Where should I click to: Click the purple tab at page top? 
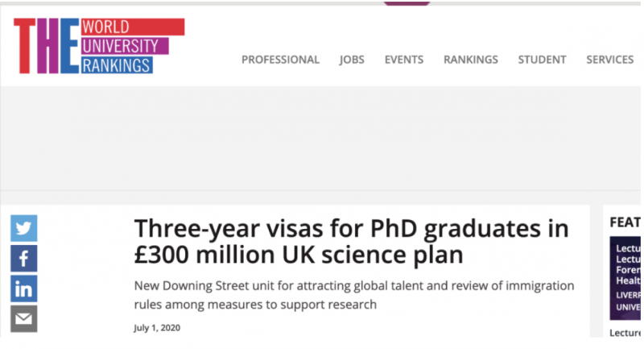[x=407, y=3]
